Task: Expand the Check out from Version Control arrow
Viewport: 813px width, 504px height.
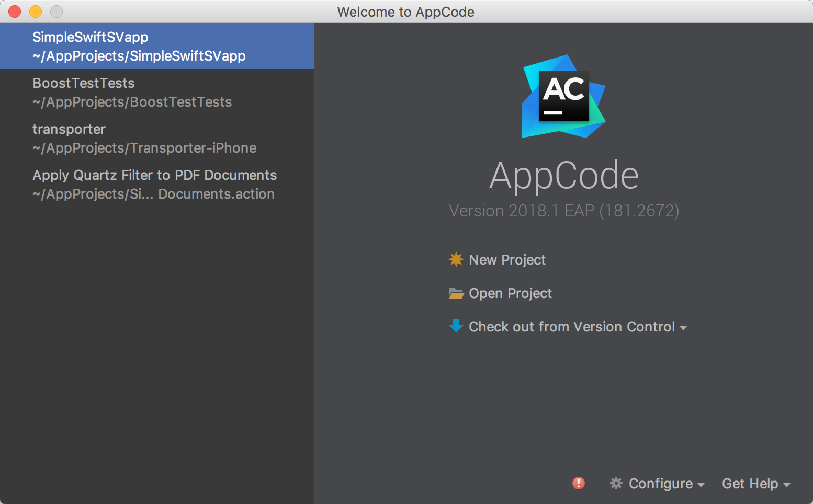Action: pyautogui.click(x=683, y=328)
